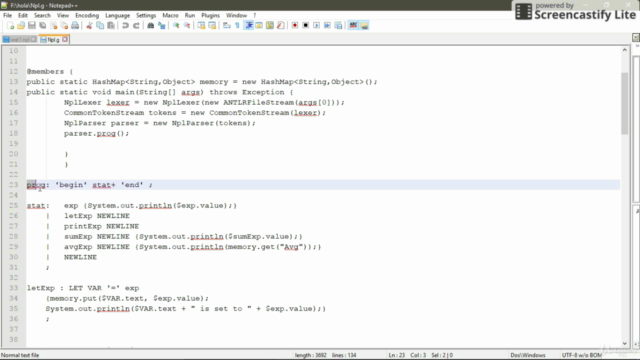The width and height of the screenshot is (640, 360).
Task: Close the Npl.g tab via its X
Action: point(65,40)
